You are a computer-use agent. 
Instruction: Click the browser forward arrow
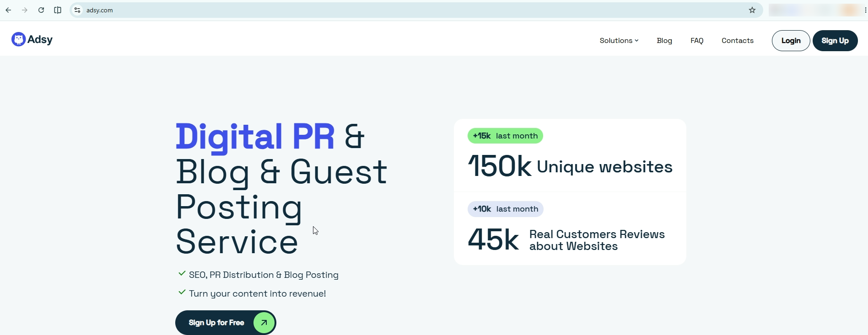[x=25, y=10]
